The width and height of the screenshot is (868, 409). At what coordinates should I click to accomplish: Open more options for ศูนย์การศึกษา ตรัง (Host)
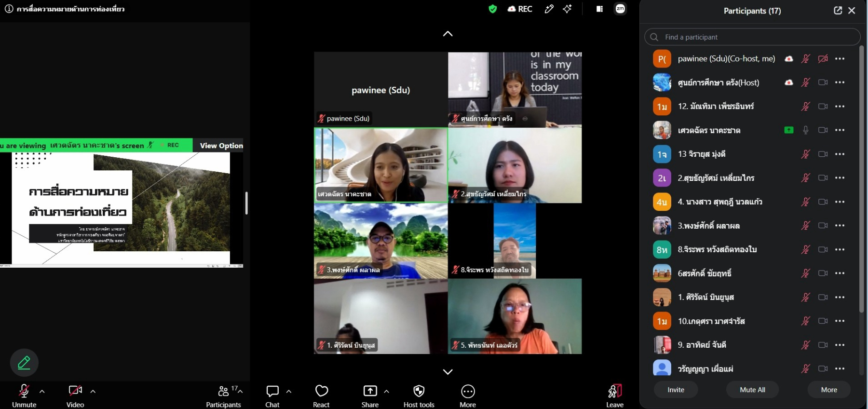[840, 82]
